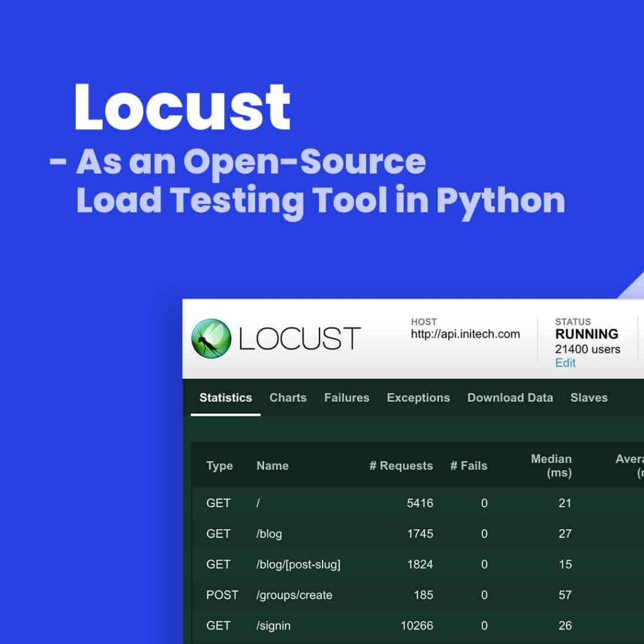Open the Slaves tab

pos(589,397)
